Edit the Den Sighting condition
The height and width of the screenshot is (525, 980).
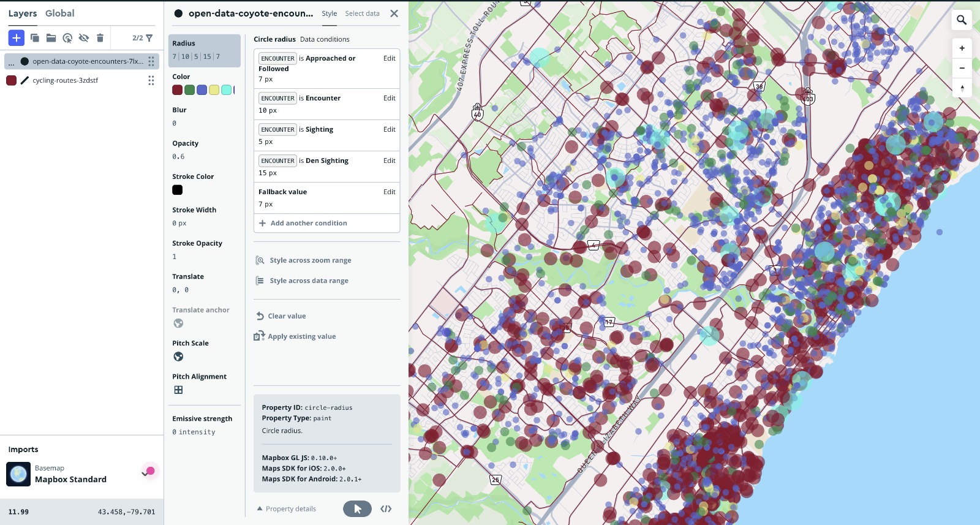pyautogui.click(x=389, y=161)
